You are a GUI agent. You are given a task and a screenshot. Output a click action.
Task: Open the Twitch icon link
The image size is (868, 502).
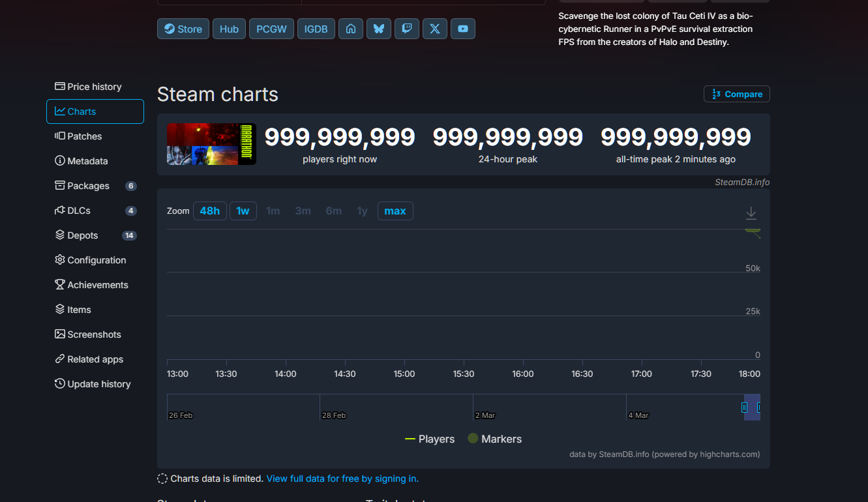tap(407, 29)
